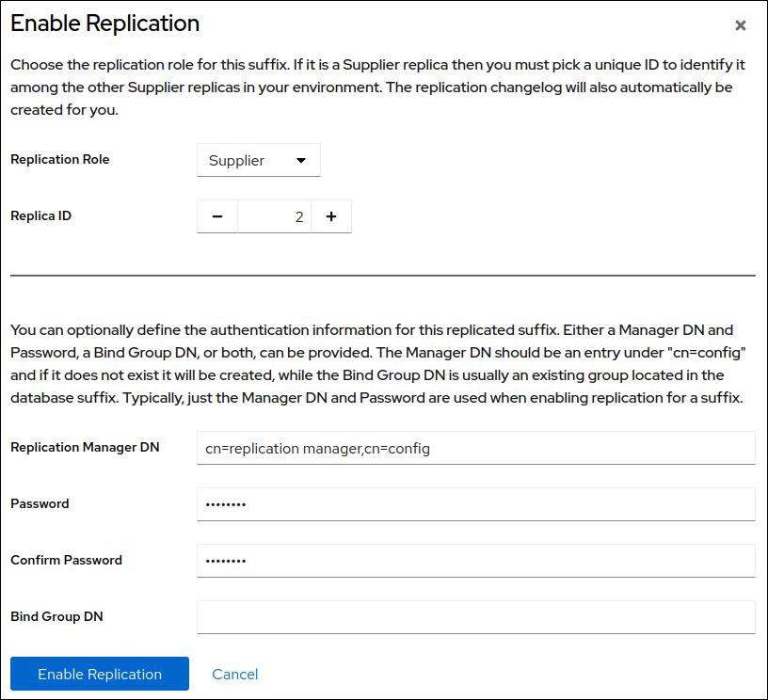Screen dimensions: 768x700
Task: Close the Enable Replication dialog with X
Action: tap(741, 25)
